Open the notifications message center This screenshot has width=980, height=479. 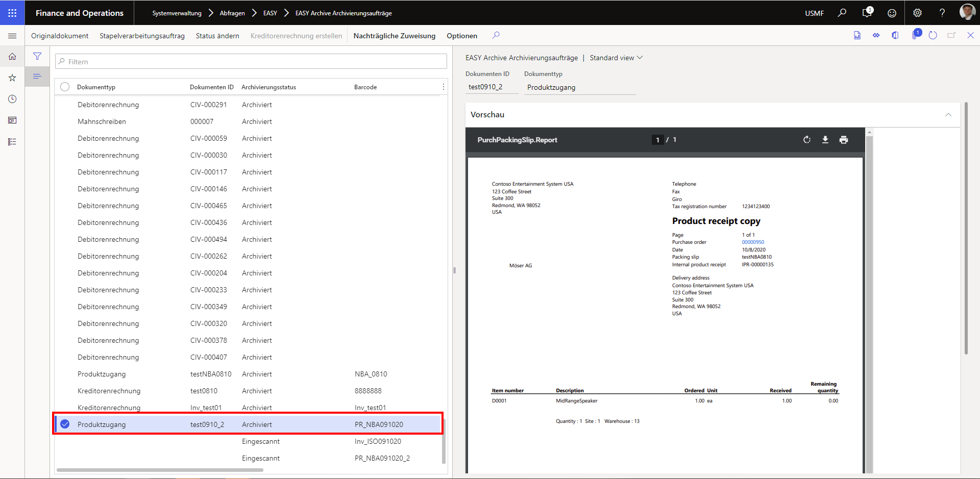point(867,13)
